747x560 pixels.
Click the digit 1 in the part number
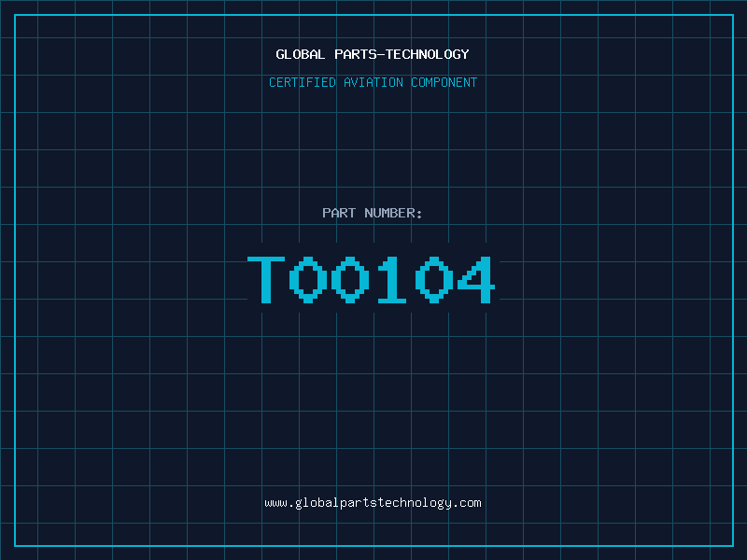[392, 280]
